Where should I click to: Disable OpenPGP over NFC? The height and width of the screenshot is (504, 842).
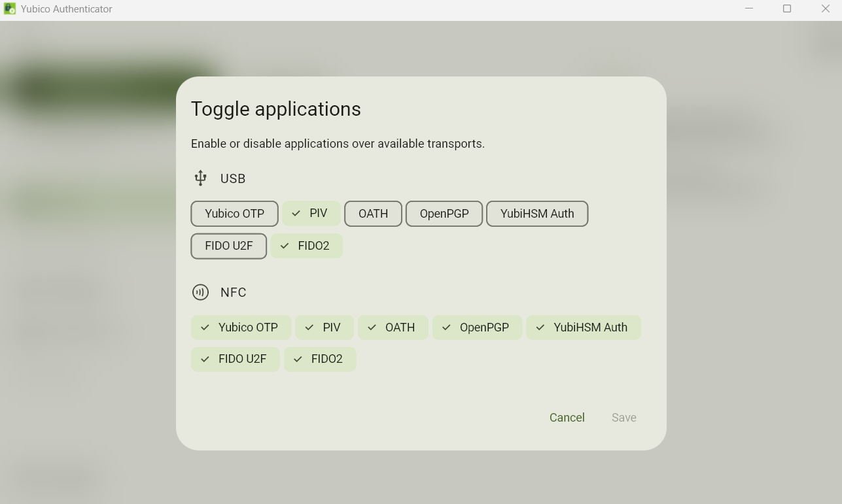tap(477, 328)
